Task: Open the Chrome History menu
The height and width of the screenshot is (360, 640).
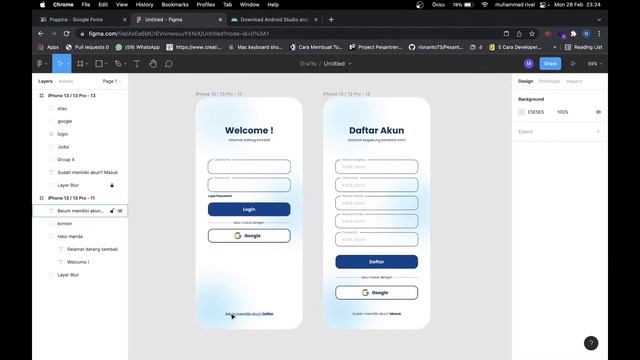Action: pyautogui.click(x=144, y=5)
